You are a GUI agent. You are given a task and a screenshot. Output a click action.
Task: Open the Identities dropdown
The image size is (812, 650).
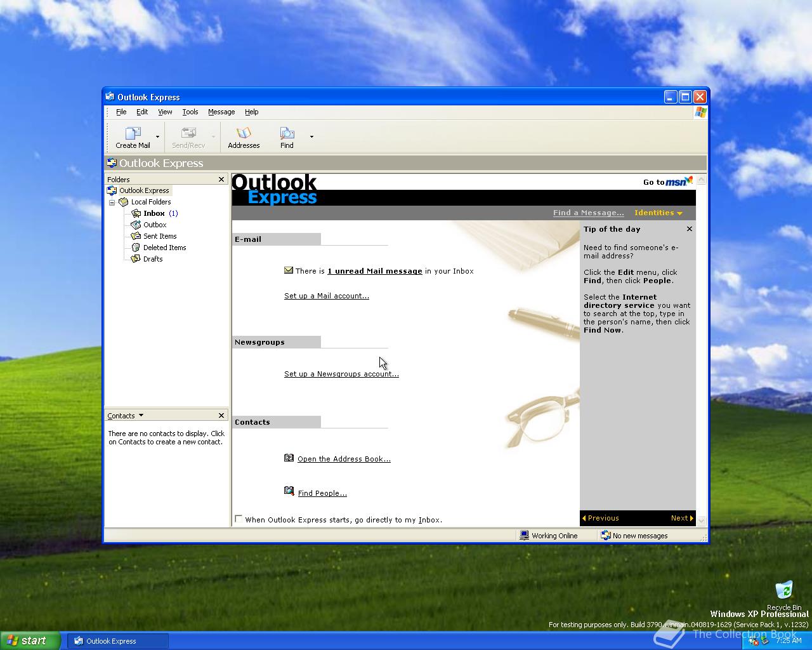tap(658, 213)
